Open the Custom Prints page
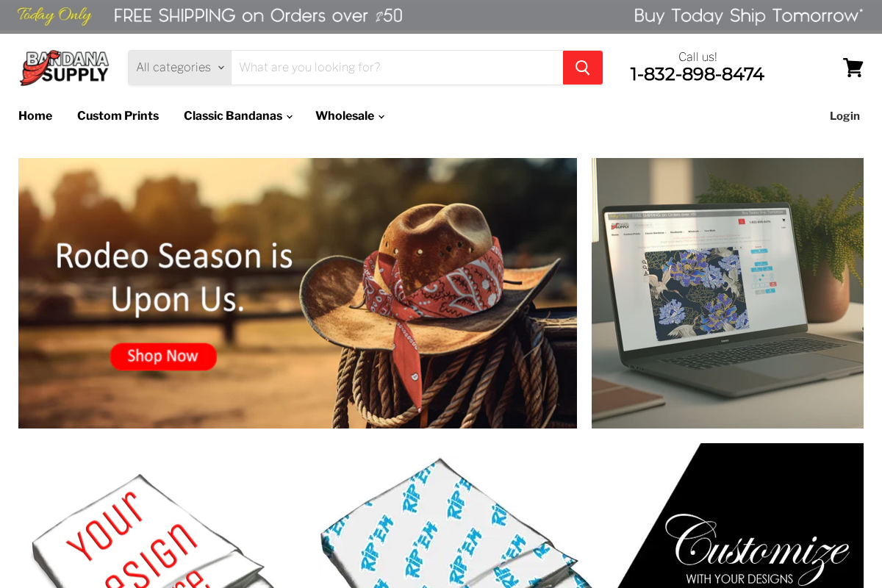This screenshot has width=882, height=588. tap(118, 116)
